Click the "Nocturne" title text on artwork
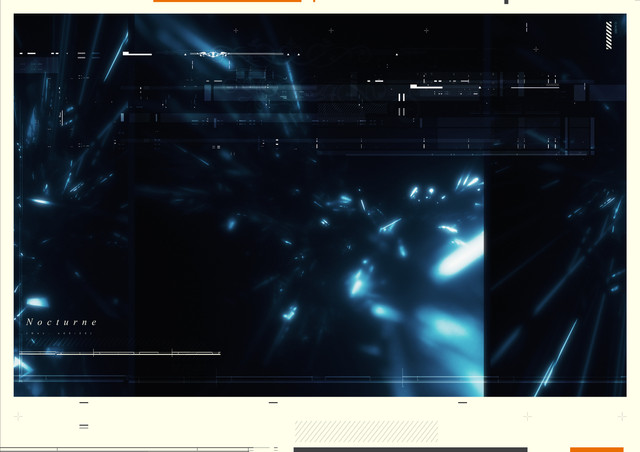This screenshot has height=452, width=640. [x=62, y=322]
